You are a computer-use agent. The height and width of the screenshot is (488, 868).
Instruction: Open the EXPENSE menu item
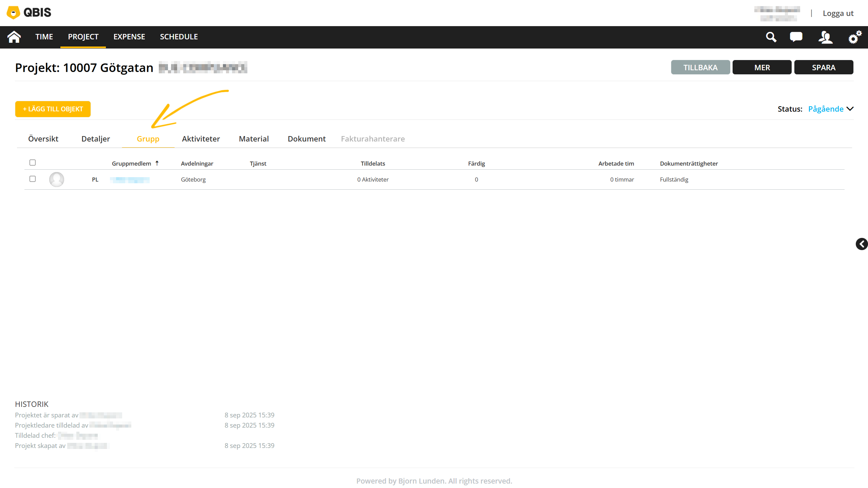coord(129,37)
